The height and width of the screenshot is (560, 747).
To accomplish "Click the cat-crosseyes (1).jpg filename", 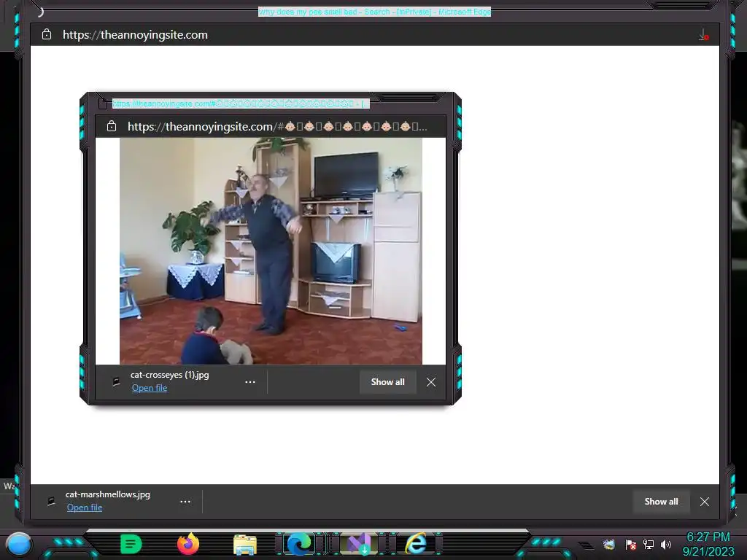I will (x=169, y=375).
